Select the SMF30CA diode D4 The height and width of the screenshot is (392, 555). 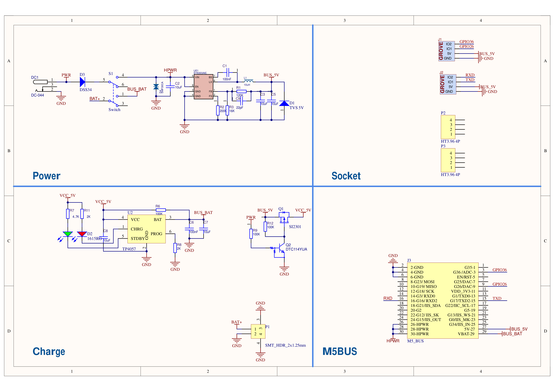point(156,87)
